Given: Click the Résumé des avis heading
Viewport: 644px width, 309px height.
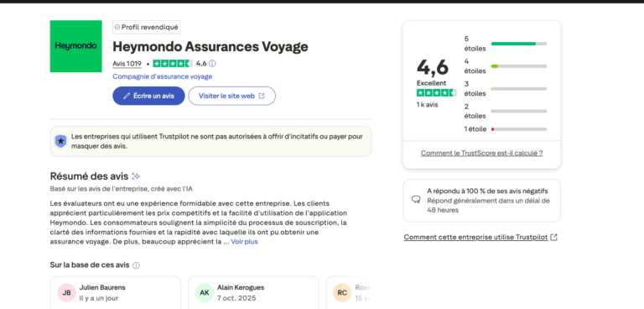Looking at the screenshot, I should (x=89, y=176).
